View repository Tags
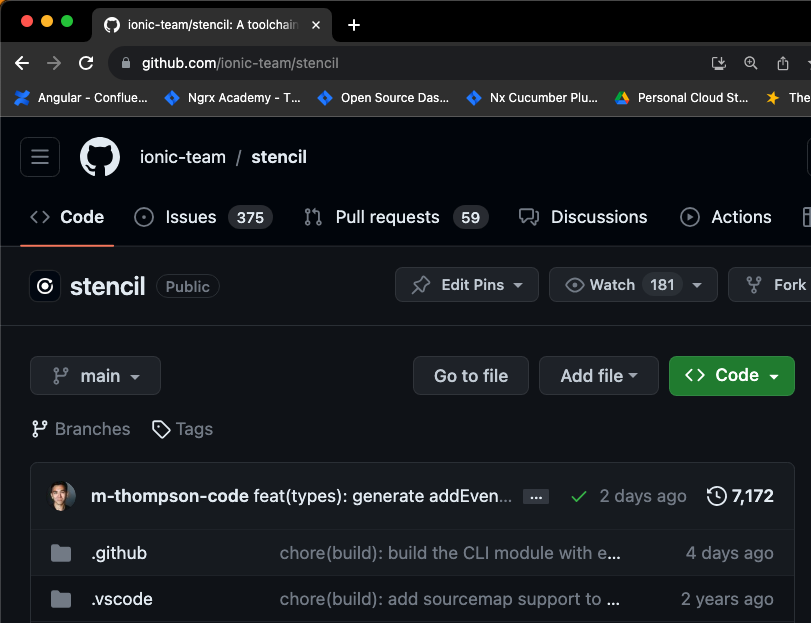This screenshot has height=623, width=811. [x=182, y=429]
